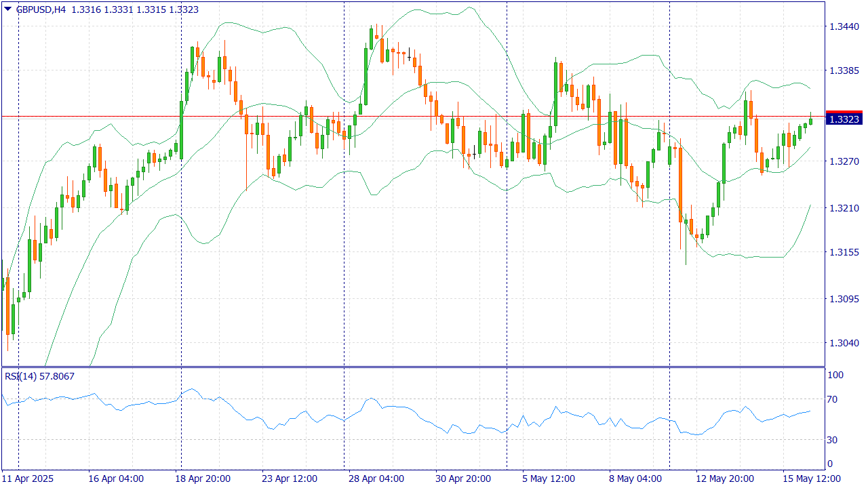This screenshot has height=488, width=868.
Task: Click the chart menu triangle beside GBPUSD,H4
Action: coord(7,9)
